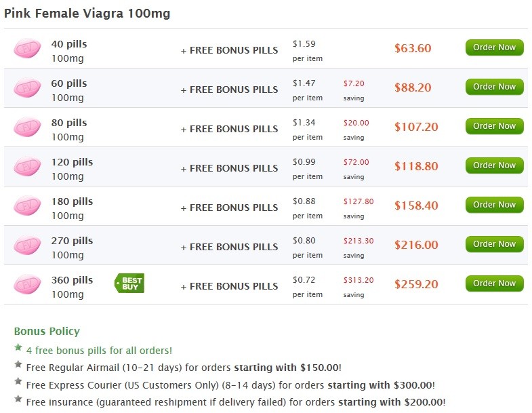Click the pill icon in the 180 pills row

tap(27, 205)
